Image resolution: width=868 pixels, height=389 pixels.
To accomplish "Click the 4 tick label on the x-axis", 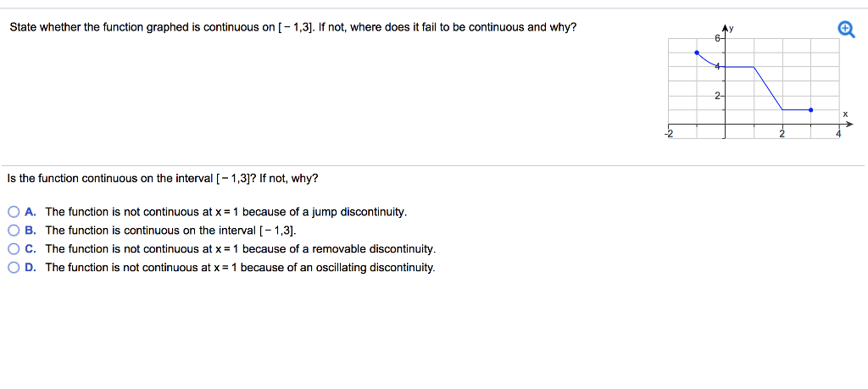I will 837,134.
